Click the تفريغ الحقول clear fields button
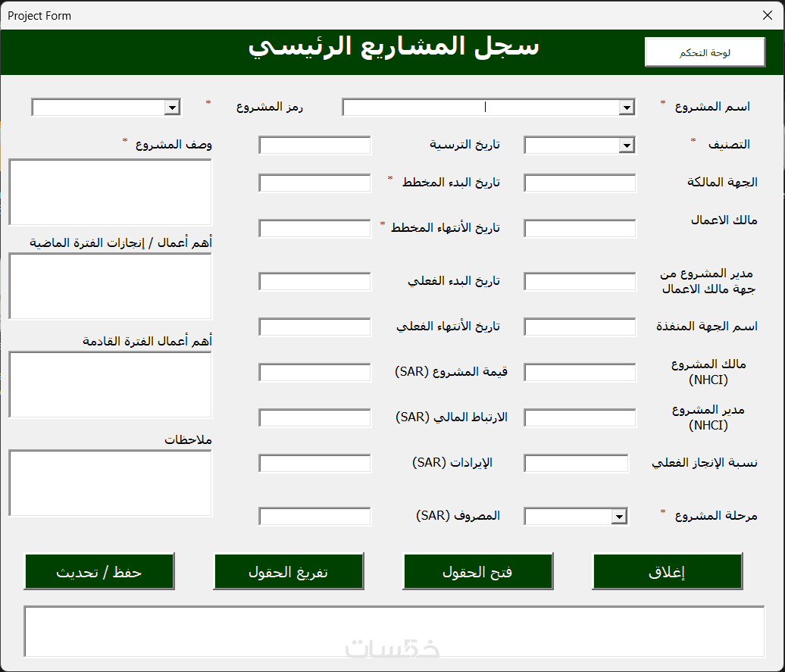 tap(289, 571)
